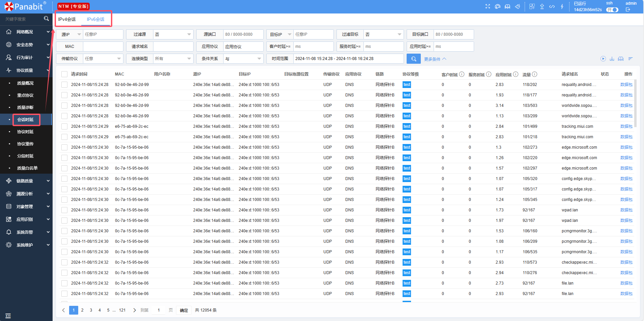This screenshot has height=321, width=644.
Task: Click the sidebar collapse hamburger icon
Action: 8,316
